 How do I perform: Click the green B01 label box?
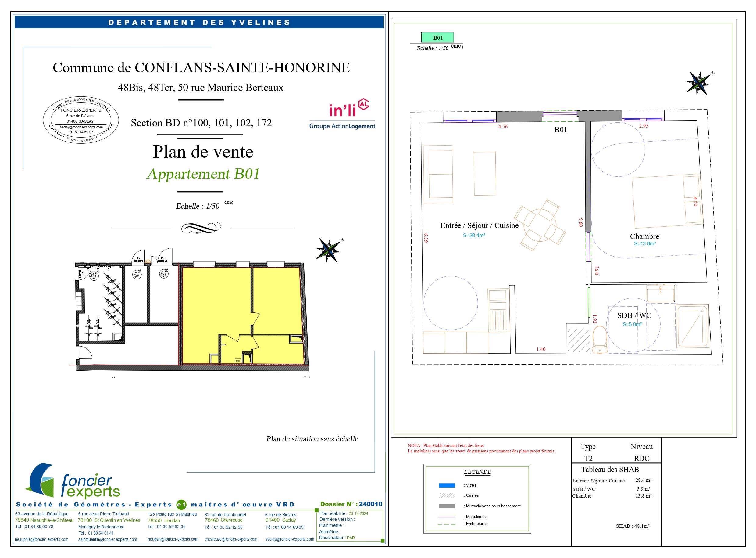[437, 38]
